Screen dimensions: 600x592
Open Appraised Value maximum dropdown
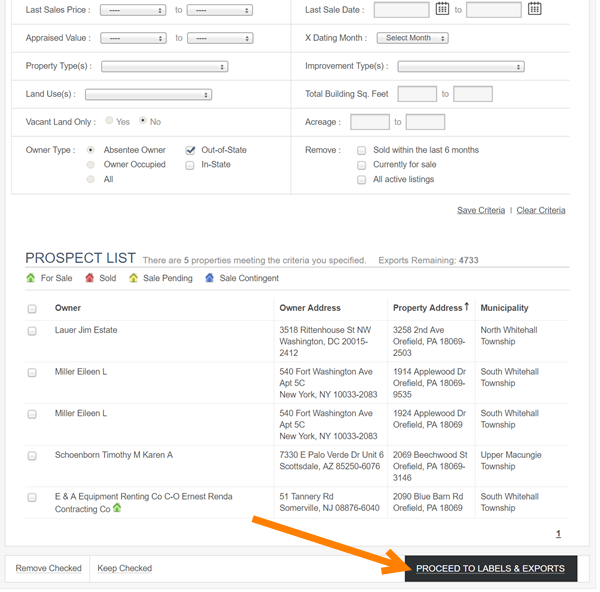(220, 38)
